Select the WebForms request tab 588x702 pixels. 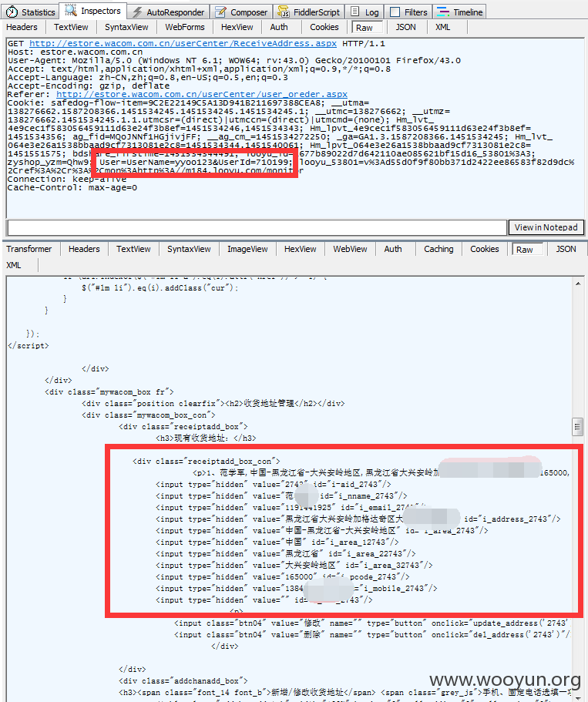click(185, 27)
